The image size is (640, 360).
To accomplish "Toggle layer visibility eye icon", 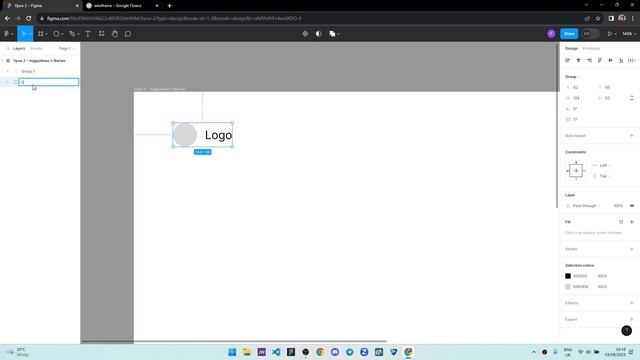I will coord(632,206).
